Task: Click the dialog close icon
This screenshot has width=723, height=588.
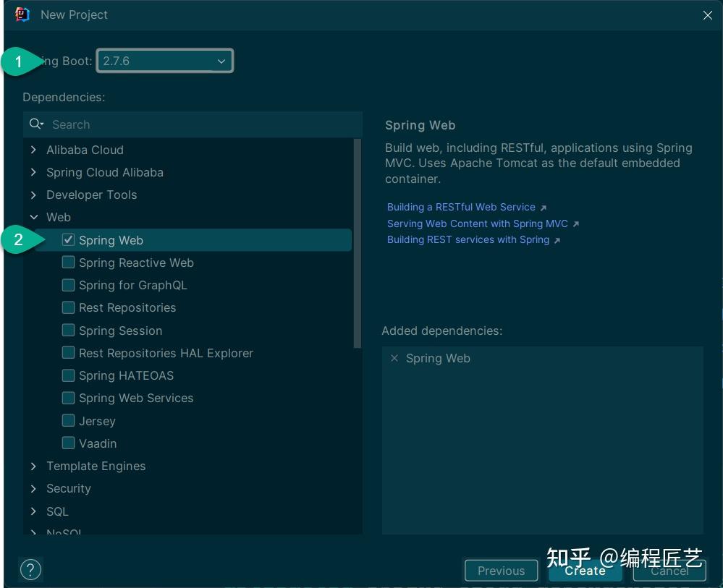Action: (x=708, y=15)
